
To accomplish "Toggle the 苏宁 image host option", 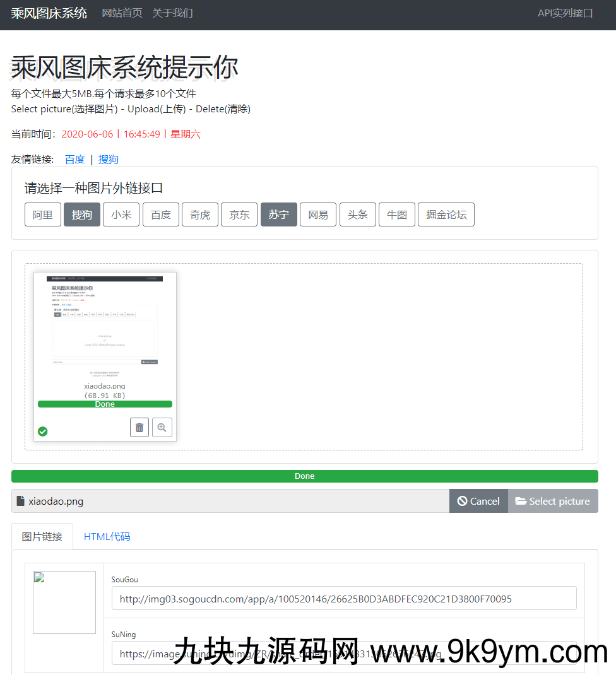I will (x=278, y=214).
